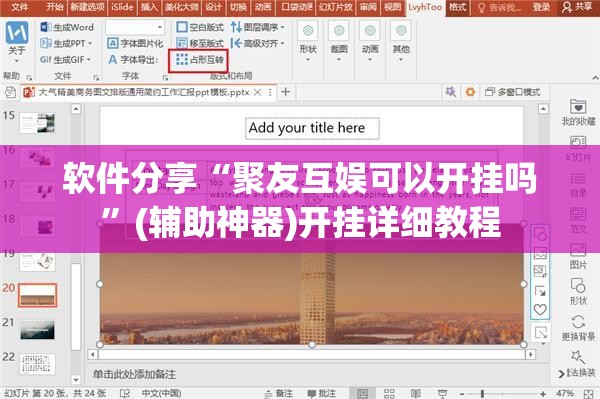Open the 文件 tab

pos(19,7)
